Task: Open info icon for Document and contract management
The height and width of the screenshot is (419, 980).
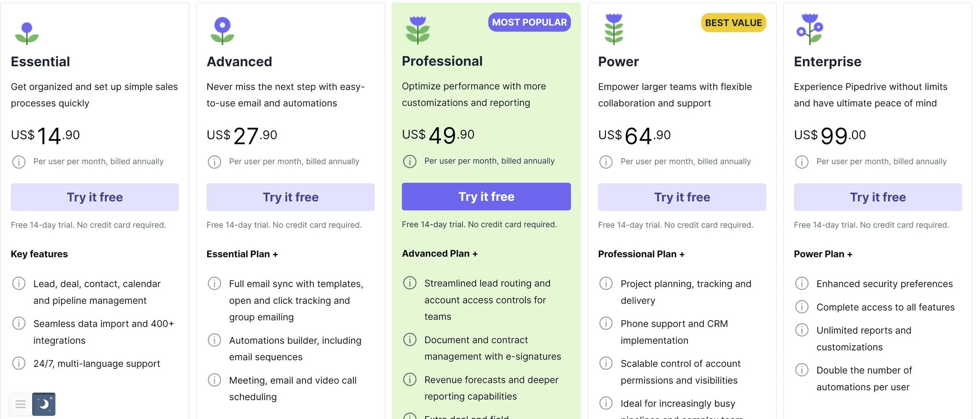Action: (410, 339)
